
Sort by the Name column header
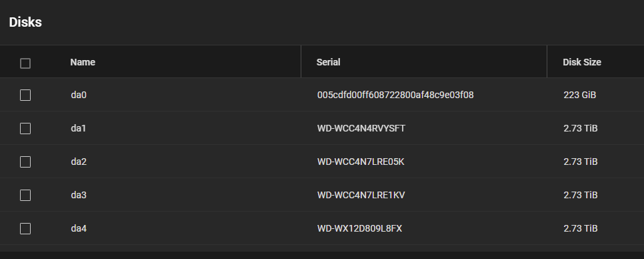coord(83,62)
